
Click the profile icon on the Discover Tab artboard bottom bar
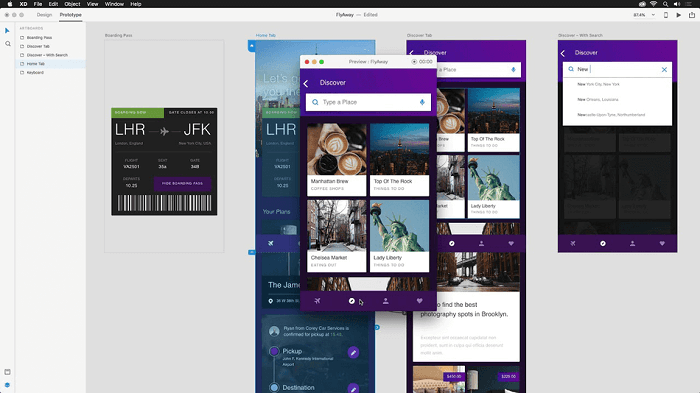(481, 243)
